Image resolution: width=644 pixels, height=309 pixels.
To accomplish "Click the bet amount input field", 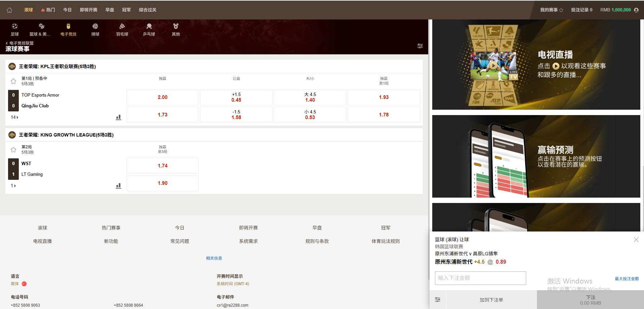I will point(480,278).
